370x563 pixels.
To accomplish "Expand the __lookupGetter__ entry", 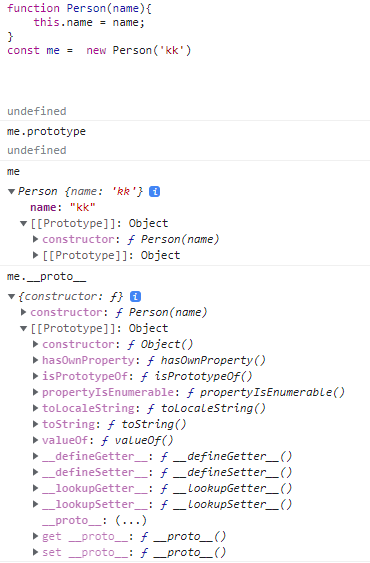I will coord(35,488).
